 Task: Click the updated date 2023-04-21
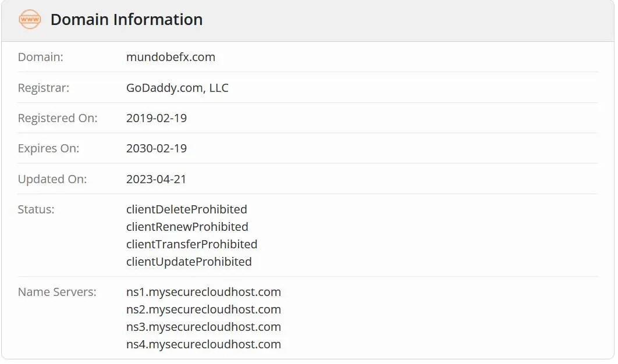pos(156,179)
